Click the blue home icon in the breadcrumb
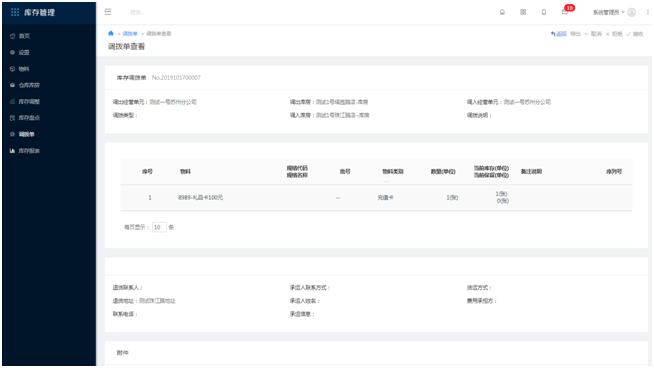The width and height of the screenshot is (654, 368). click(111, 33)
